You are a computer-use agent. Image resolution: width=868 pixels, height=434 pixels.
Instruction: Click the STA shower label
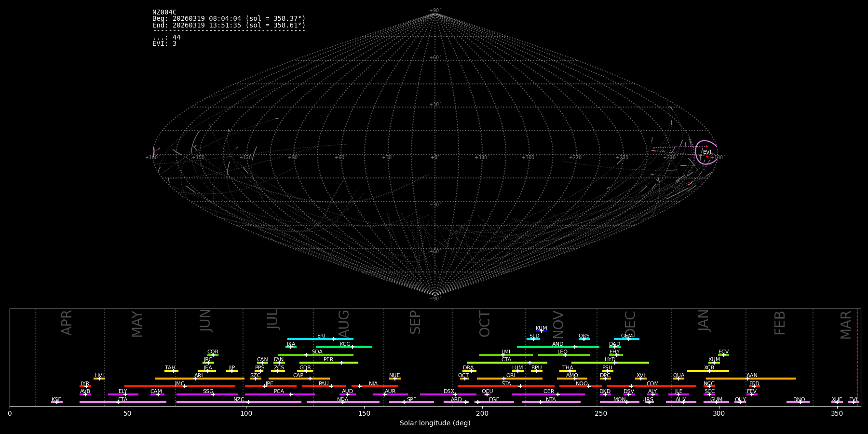click(x=506, y=384)
